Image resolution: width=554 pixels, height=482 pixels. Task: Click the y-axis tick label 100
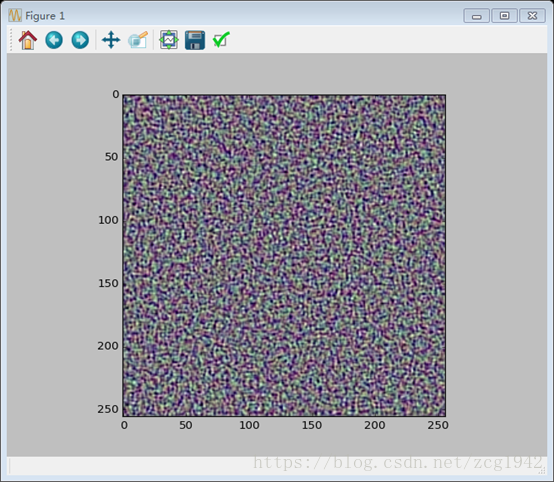(x=108, y=220)
